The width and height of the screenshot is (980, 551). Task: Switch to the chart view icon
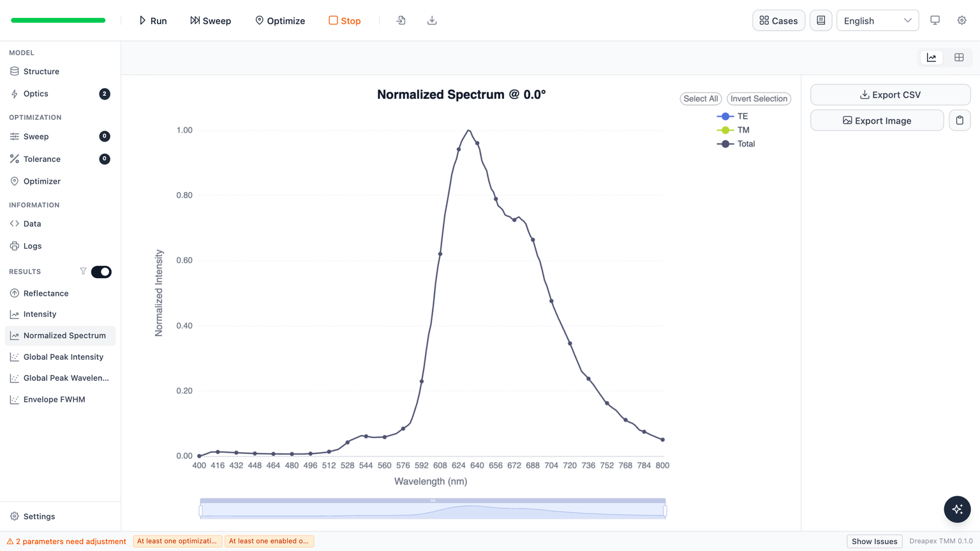click(932, 57)
